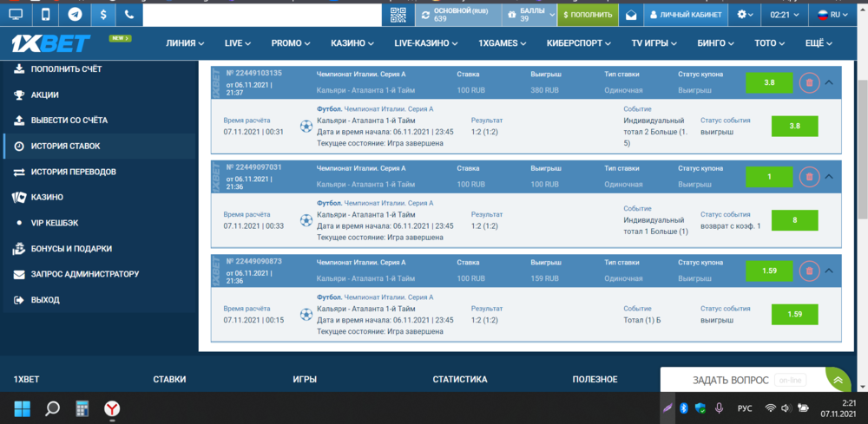Open the PROMO menu
Screen dimensions: 868x424
click(x=290, y=43)
